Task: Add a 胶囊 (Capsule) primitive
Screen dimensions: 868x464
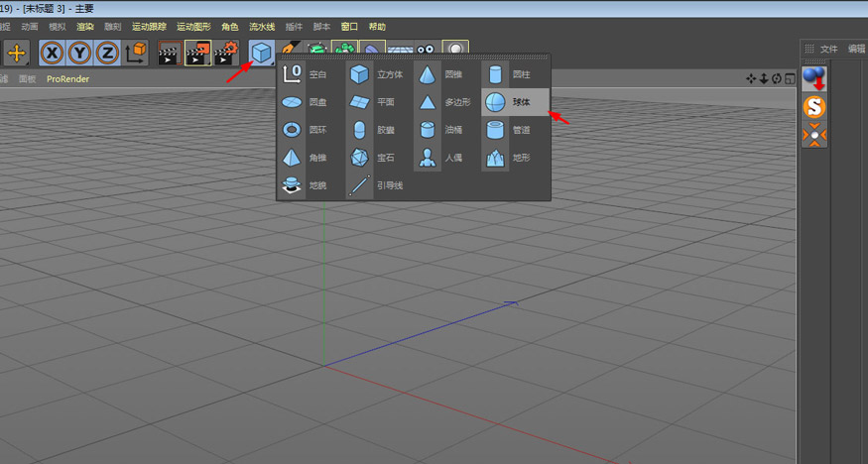Action: tap(376, 130)
